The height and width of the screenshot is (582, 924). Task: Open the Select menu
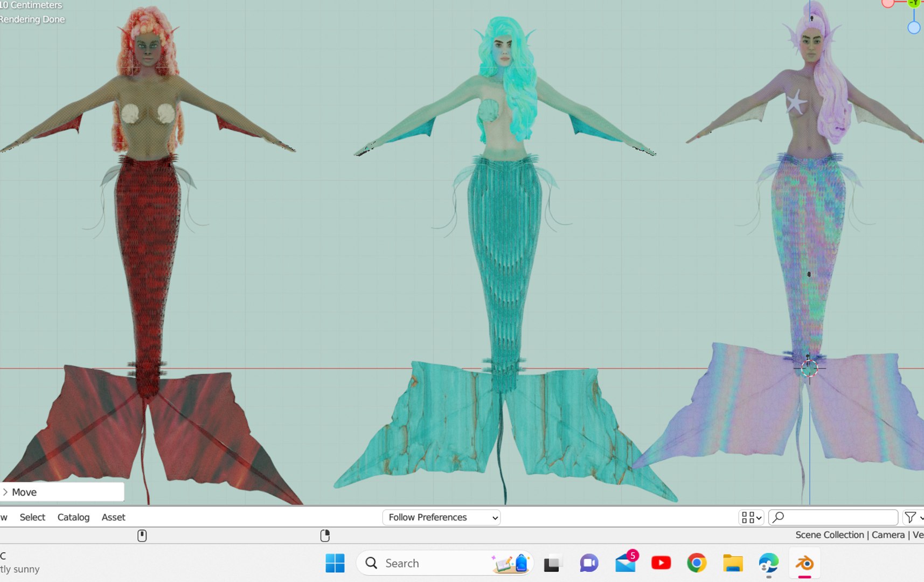point(32,517)
